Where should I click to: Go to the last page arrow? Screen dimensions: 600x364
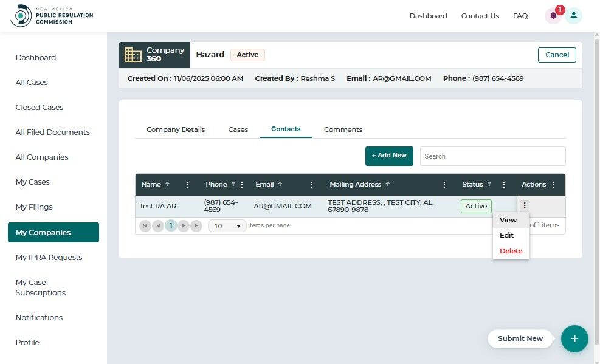click(x=196, y=225)
